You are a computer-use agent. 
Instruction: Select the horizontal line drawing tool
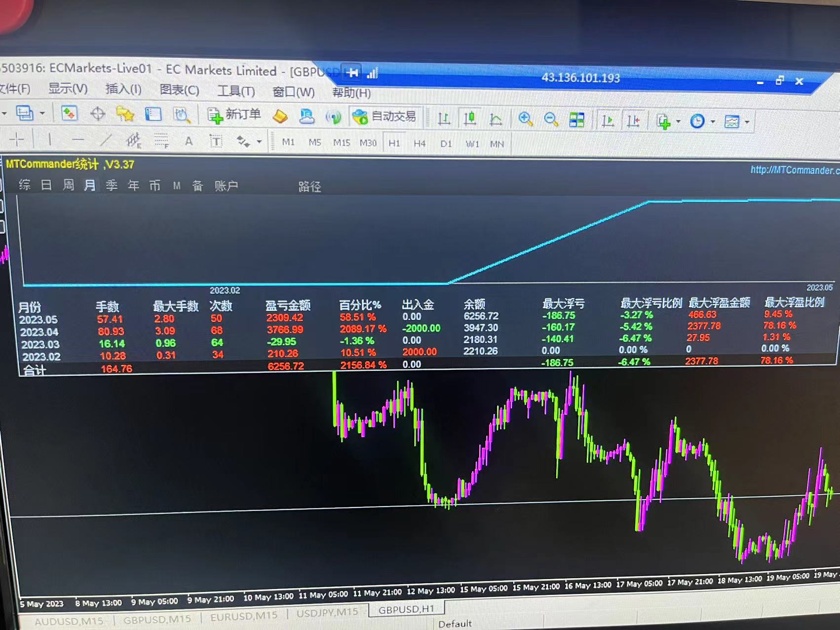[77, 140]
